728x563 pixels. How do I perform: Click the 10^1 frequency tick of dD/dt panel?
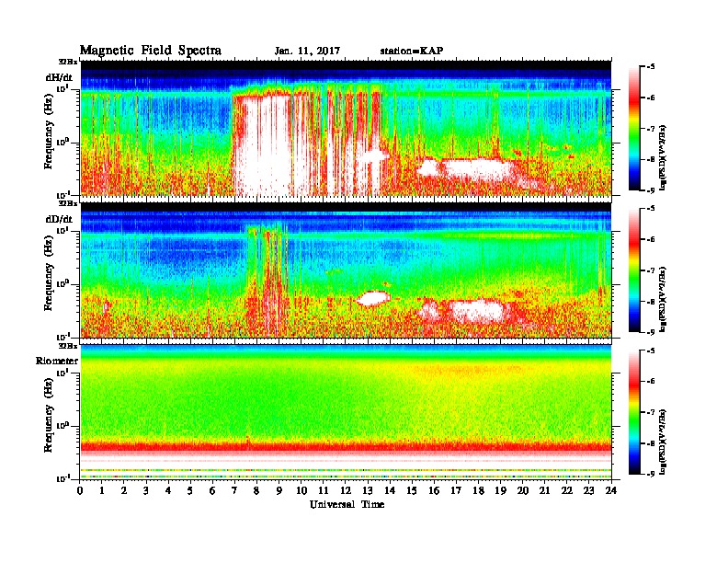[63, 230]
